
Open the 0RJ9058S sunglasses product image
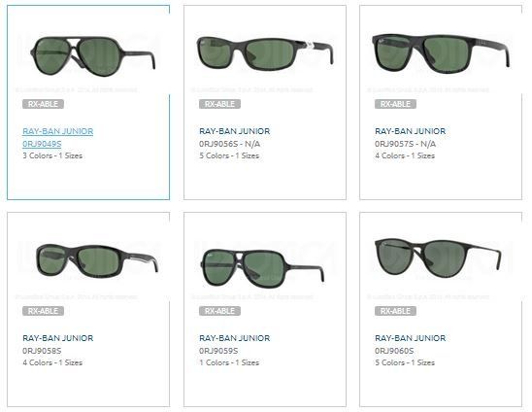pos(97,260)
